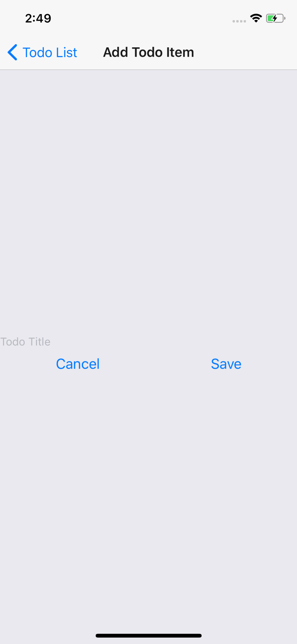The image size is (297, 644).
Task: Save the new todo item
Action: [226, 364]
